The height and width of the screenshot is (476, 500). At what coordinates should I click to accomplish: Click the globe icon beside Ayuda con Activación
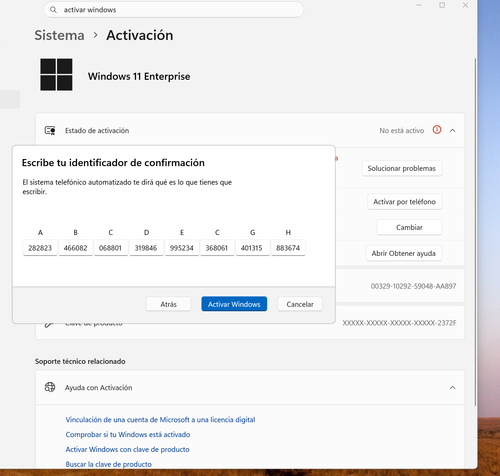pos(50,387)
